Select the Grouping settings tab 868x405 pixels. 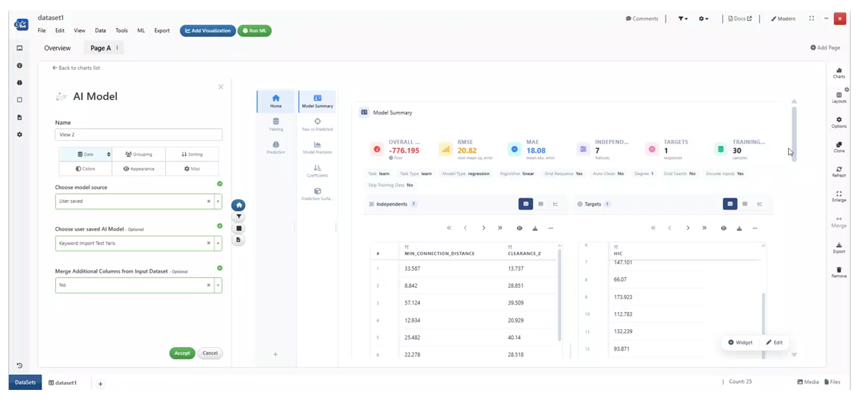[x=139, y=154]
